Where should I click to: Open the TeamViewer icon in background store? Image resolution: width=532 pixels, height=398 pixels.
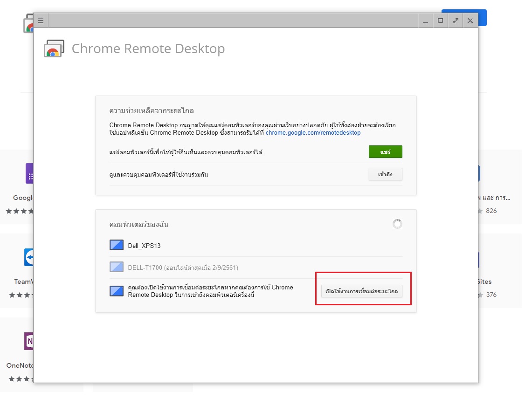coord(29,257)
